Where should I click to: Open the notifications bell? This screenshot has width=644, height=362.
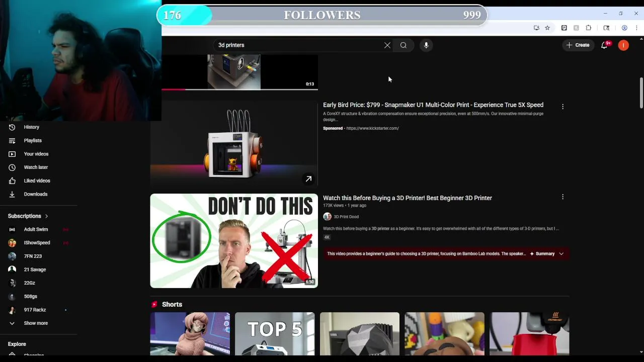click(x=605, y=45)
